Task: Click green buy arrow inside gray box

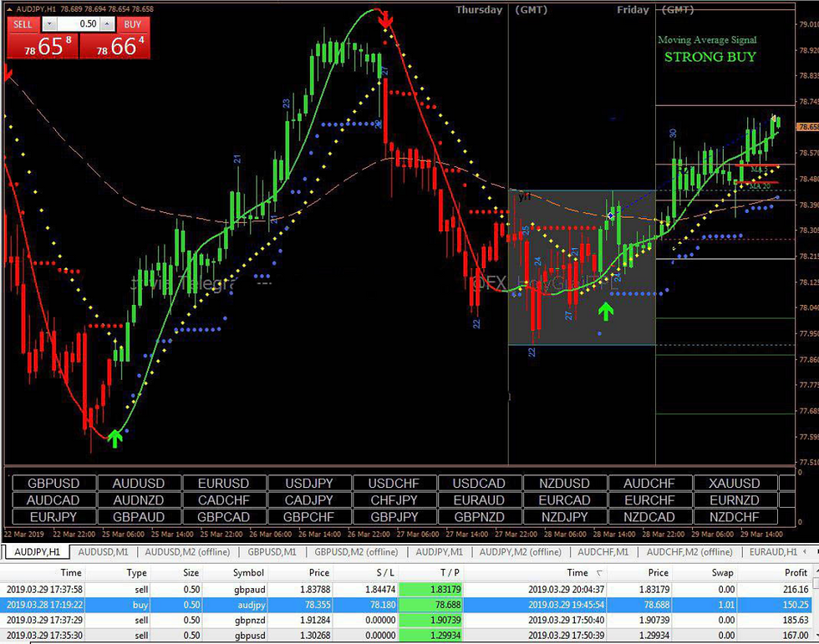Action: pos(606,311)
